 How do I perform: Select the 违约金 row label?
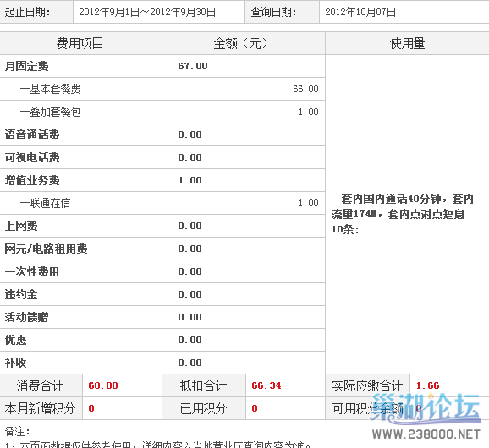click(x=21, y=294)
